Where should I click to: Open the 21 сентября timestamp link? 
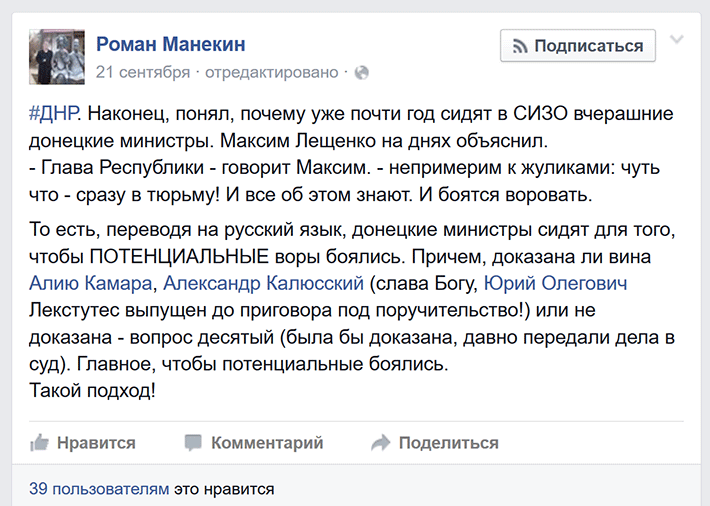coord(143,72)
